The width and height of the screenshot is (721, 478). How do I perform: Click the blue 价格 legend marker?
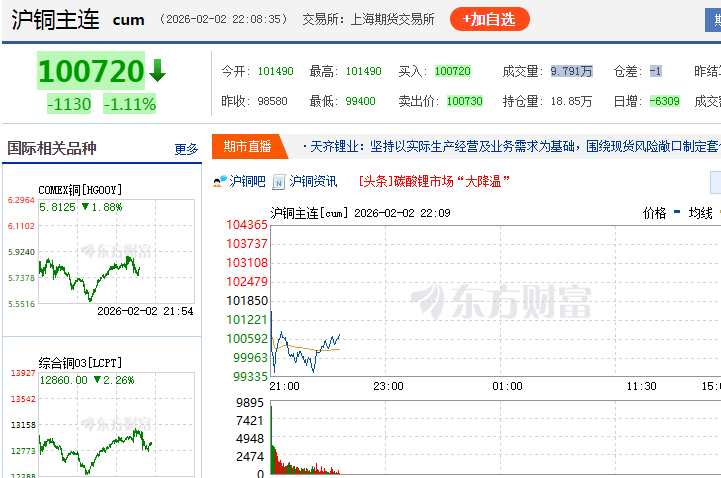coord(677,212)
